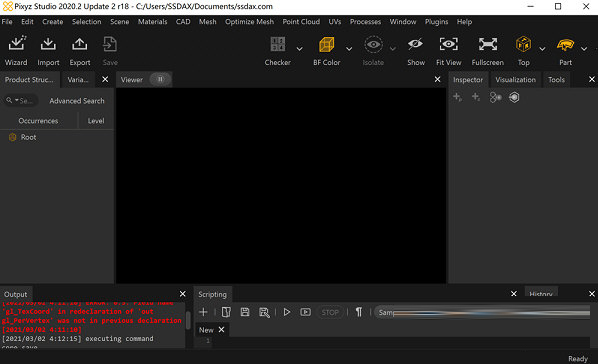Switch to the Visualization tab

515,80
